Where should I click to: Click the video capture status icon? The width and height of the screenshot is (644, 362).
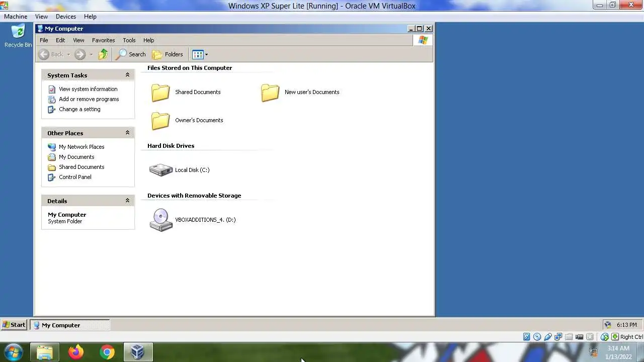(580, 337)
